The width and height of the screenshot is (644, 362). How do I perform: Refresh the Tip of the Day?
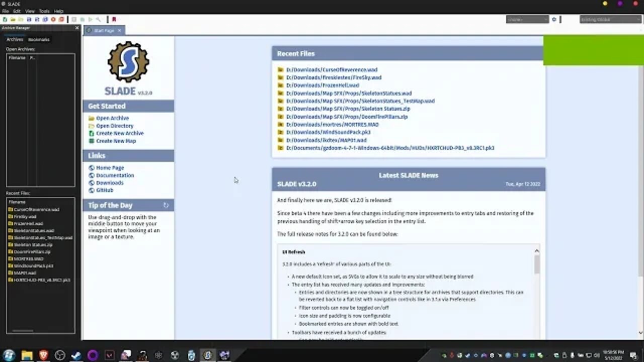point(166,205)
